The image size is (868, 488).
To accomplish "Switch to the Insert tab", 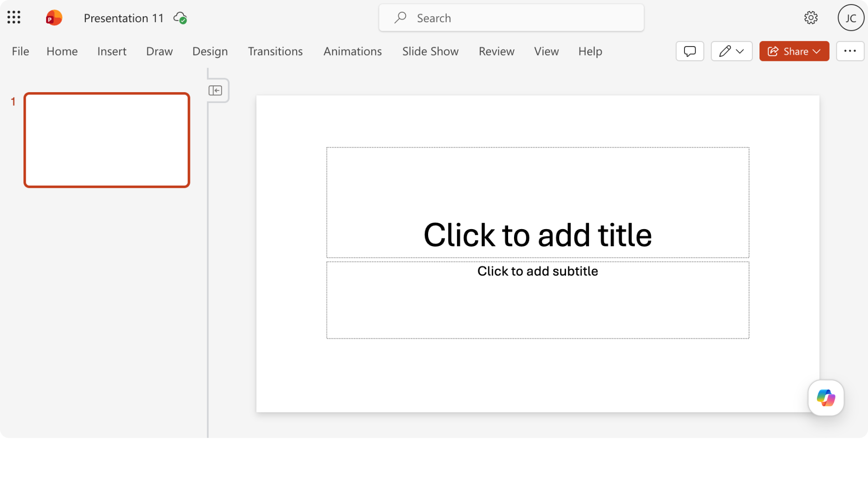I will pyautogui.click(x=112, y=52).
